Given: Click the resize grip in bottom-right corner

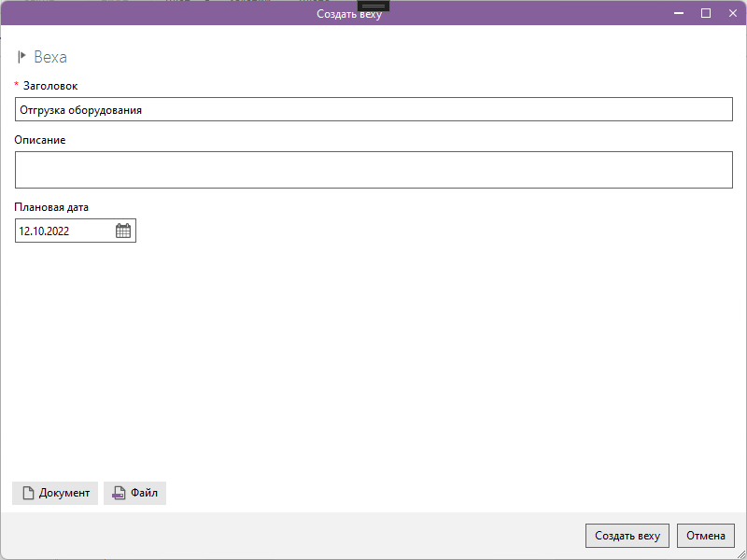Looking at the screenshot, I should pos(740,553).
